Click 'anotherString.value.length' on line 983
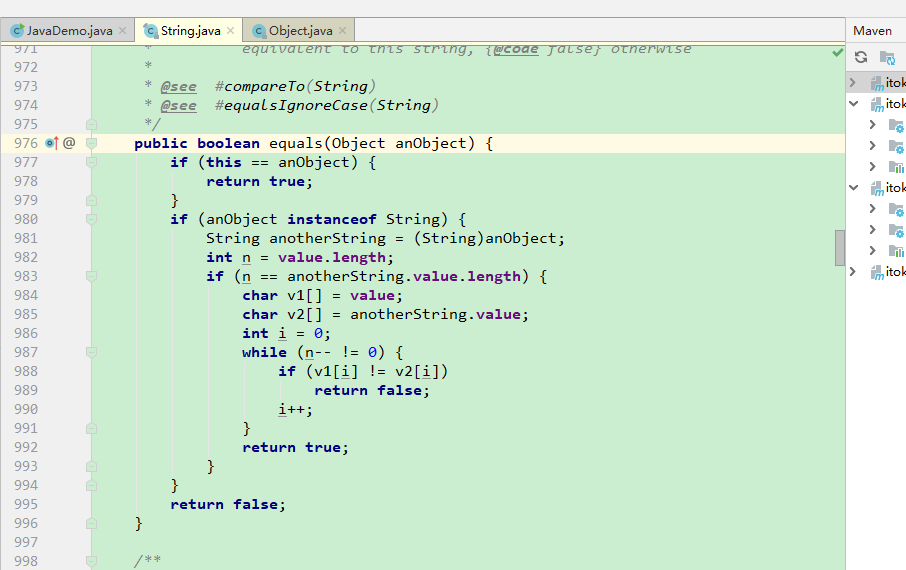906x570 pixels. [404, 276]
